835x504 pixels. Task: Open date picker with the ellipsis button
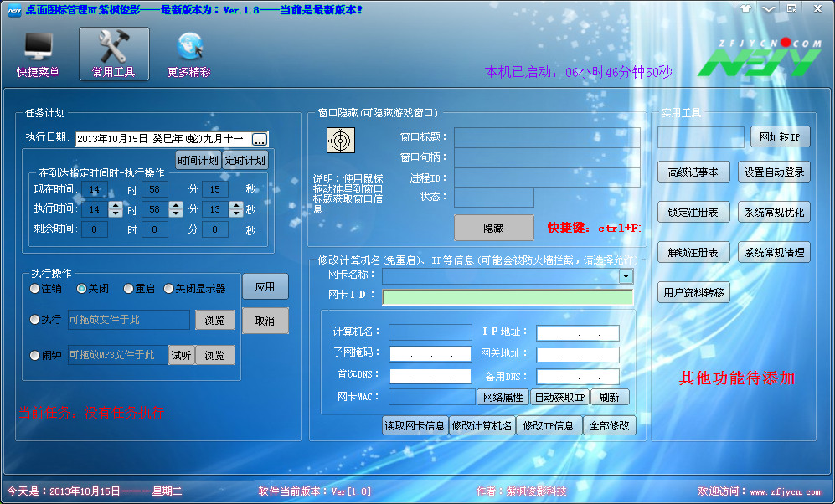pos(260,138)
